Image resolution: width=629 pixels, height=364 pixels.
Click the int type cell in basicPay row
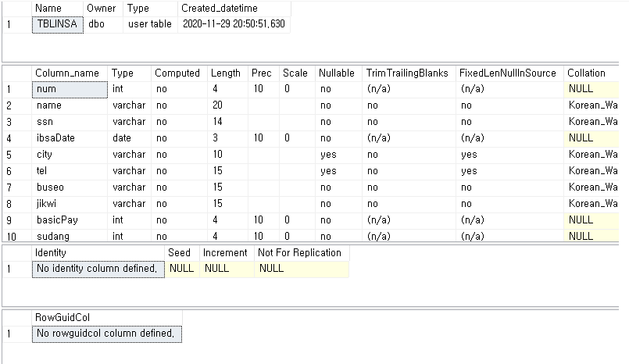coord(129,220)
